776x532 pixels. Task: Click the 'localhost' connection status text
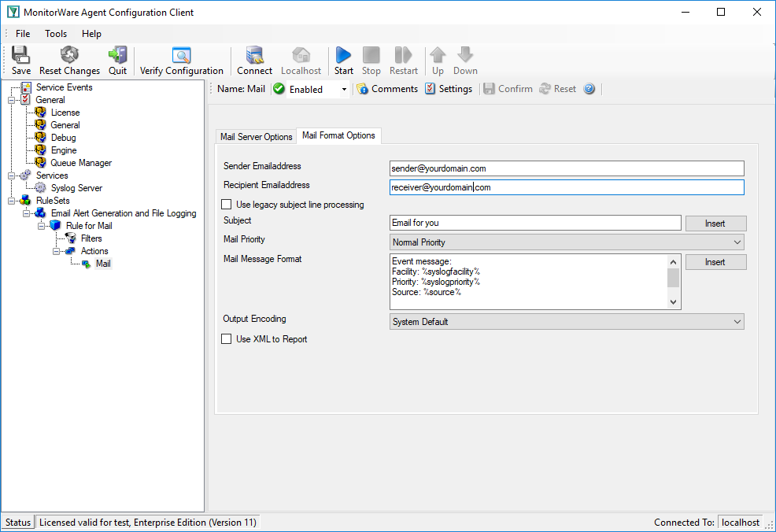coord(741,523)
